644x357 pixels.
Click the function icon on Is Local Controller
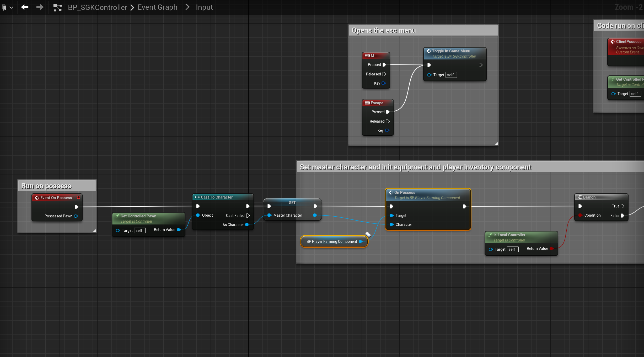[x=490, y=235]
